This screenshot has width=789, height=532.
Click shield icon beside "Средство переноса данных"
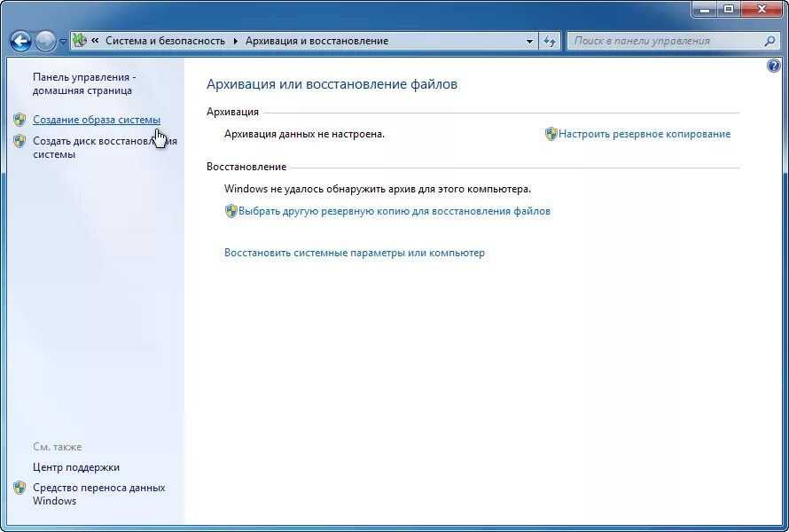[x=20, y=488]
